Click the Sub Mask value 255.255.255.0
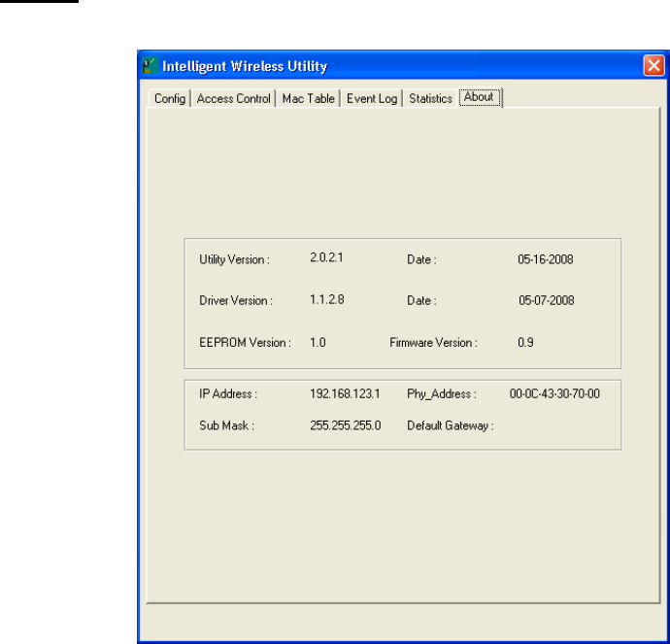This screenshot has height=644, width=670. pyautogui.click(x=346, y=425)
